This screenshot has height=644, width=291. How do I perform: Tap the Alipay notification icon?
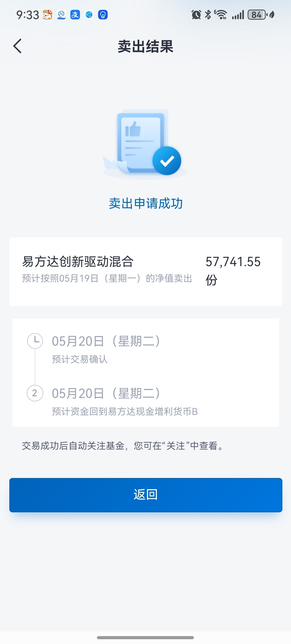pyautogui.click(x=75, y=15)
